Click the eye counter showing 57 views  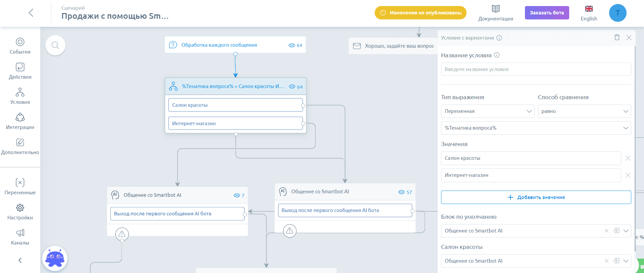click(x=405, y=192)
